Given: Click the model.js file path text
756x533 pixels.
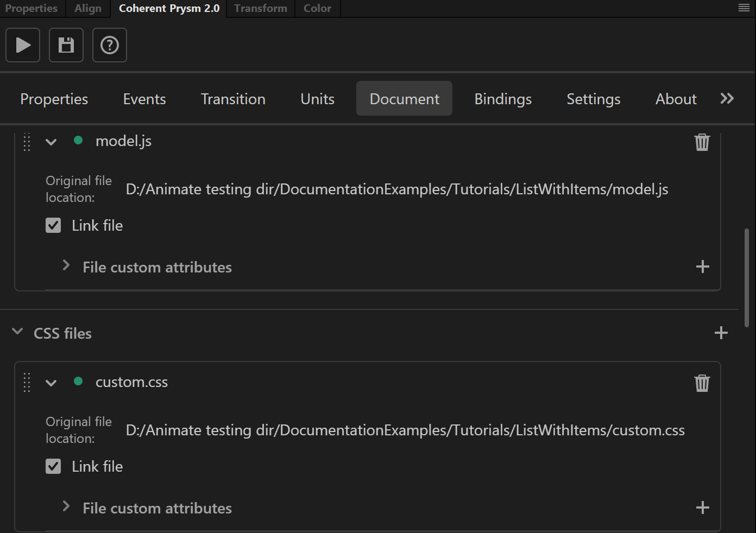Looking at the screenshot, I should coord(397,189).
